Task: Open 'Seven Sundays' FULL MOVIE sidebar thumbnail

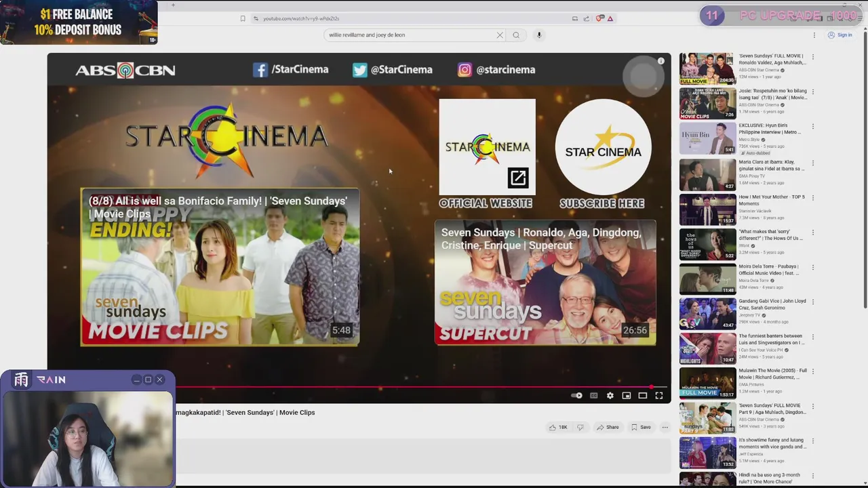Action: (707, 68)
